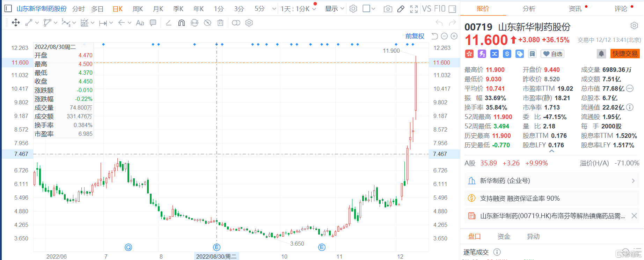This screenshot has width=644, height=260.
Task: Select the arrow annotation tool
Action: pyautogui.click(x=122, y=23)
